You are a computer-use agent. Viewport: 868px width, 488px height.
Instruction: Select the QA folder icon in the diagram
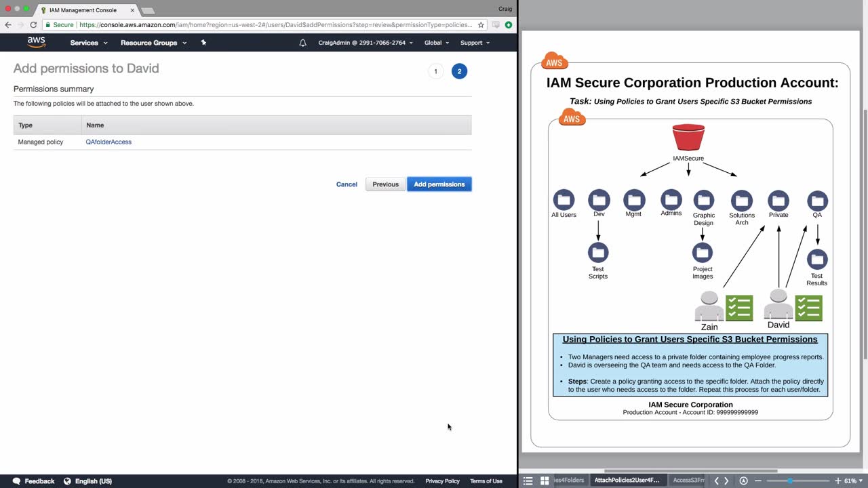click(817, 201)
